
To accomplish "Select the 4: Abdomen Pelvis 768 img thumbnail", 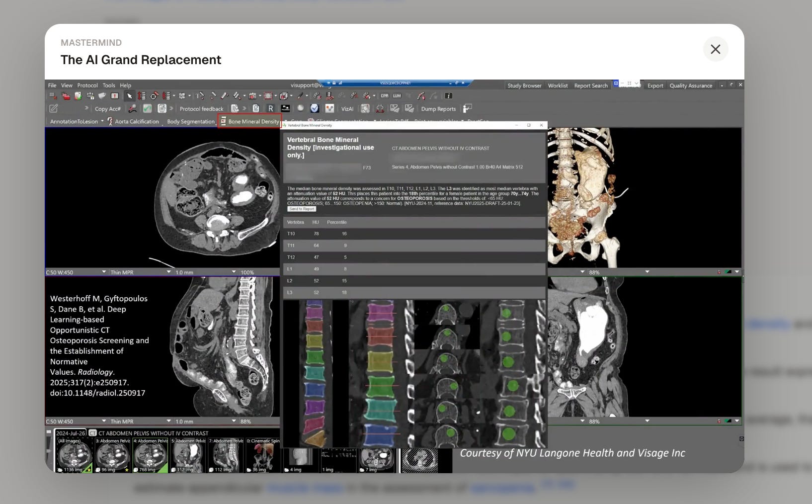I will (x=151, y=455).
